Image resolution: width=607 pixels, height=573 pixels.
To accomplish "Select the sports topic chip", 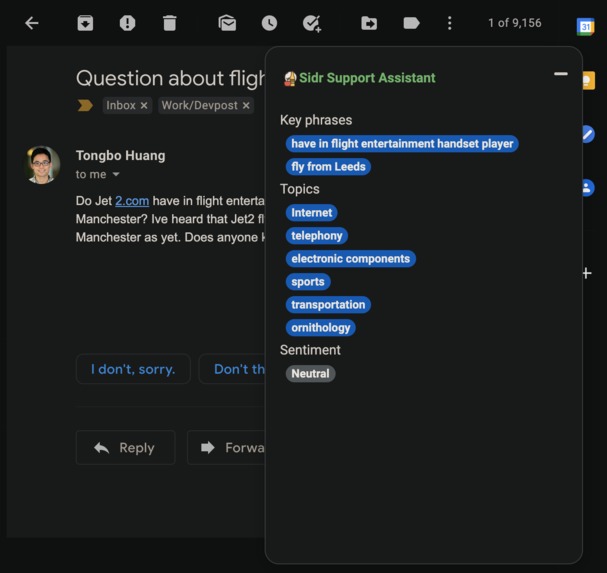I will [x=308, y=281].
